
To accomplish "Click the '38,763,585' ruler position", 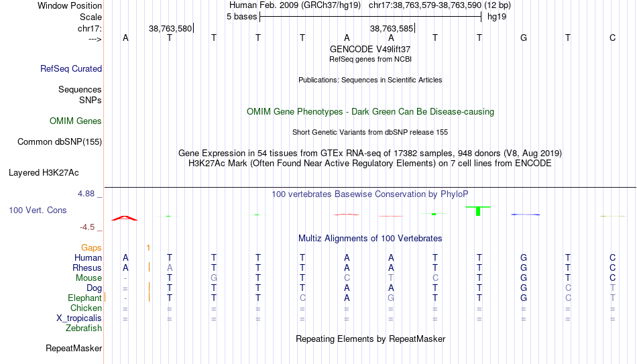I will [x=392, y=28].
